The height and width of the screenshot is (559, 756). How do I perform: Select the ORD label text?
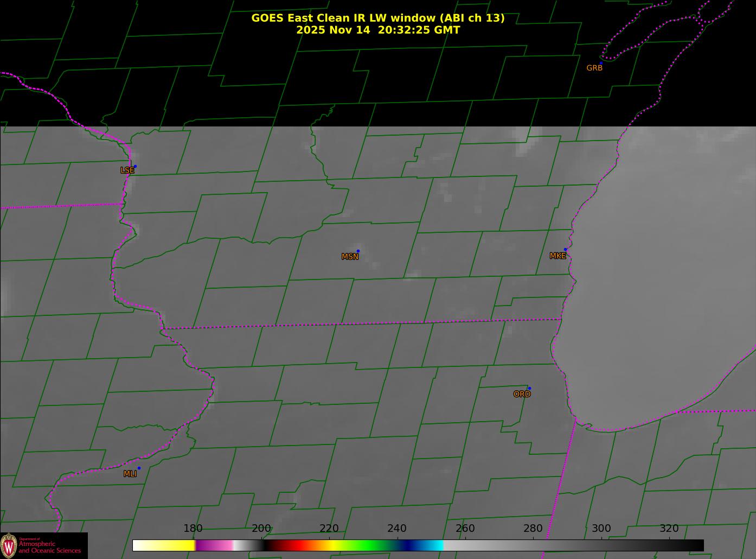pyautogui.click(x=522, y=395)
